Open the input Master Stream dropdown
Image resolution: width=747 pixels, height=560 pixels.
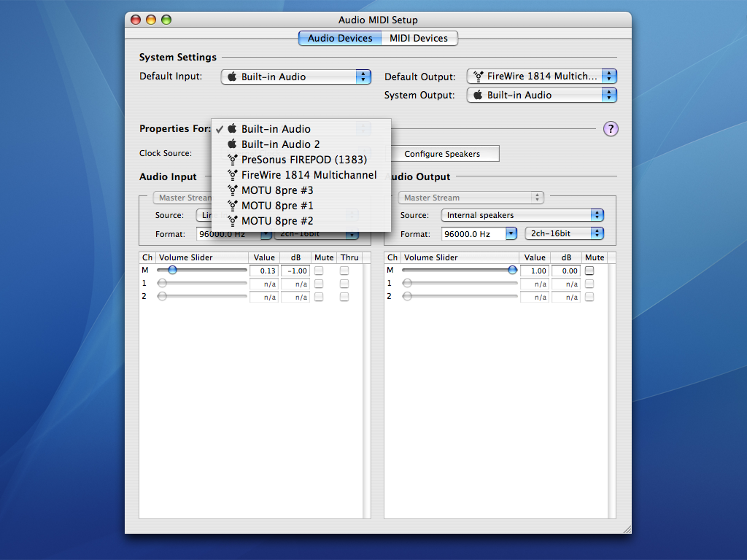tap(183, 197)
